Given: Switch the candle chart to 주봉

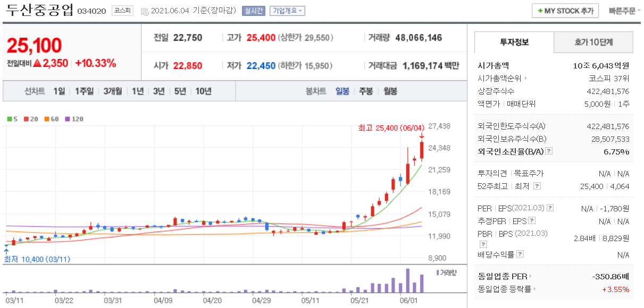Looking at the screenshot, I should tap(366, 91).
